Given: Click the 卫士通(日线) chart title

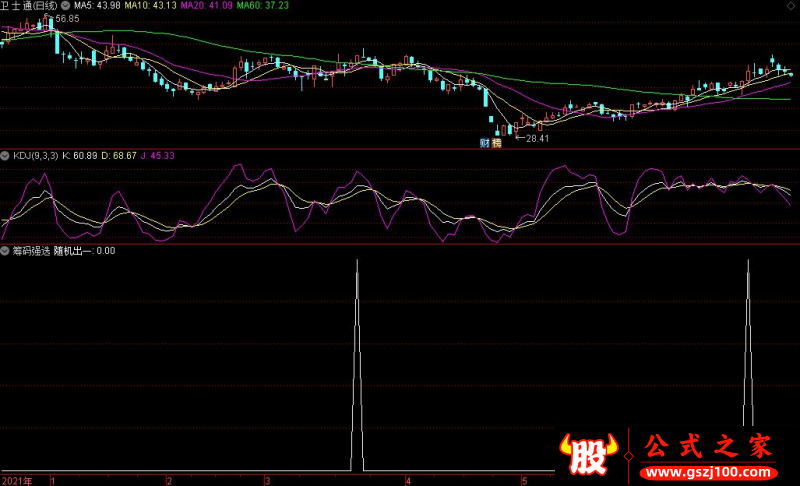Looking at the screenshot, I should point(30,5).
